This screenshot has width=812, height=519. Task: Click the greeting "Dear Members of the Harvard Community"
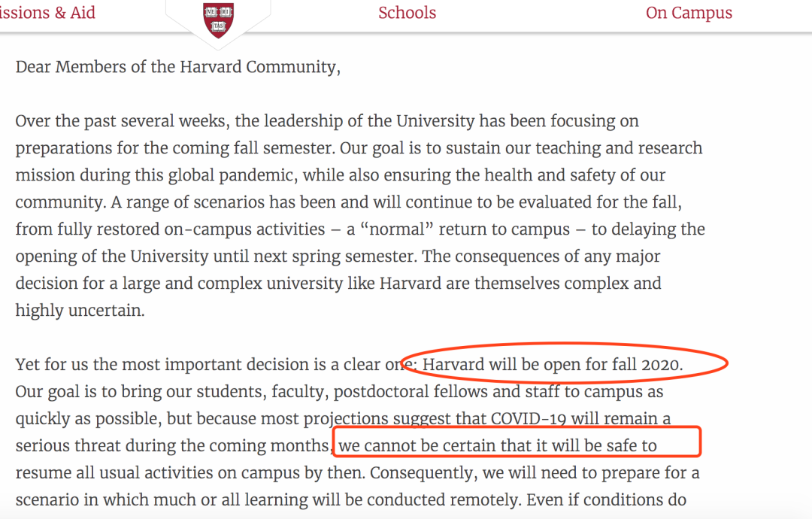click(x=177, y=68)
